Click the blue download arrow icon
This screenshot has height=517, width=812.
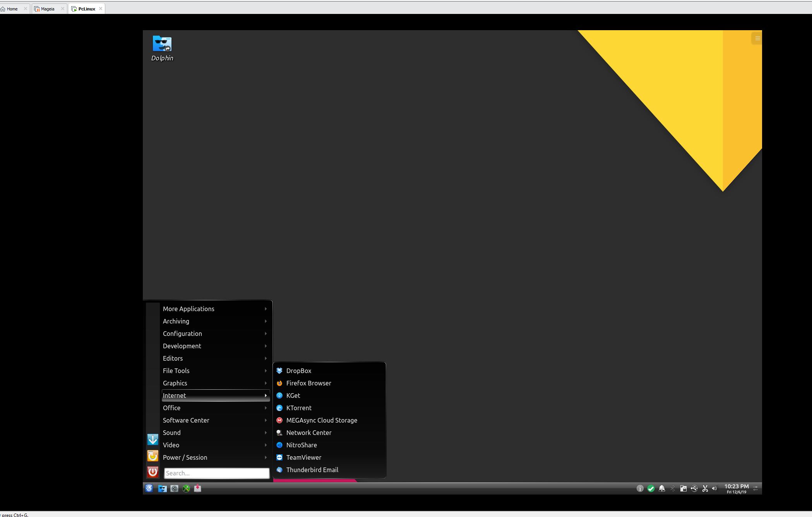tap(153, 440)
